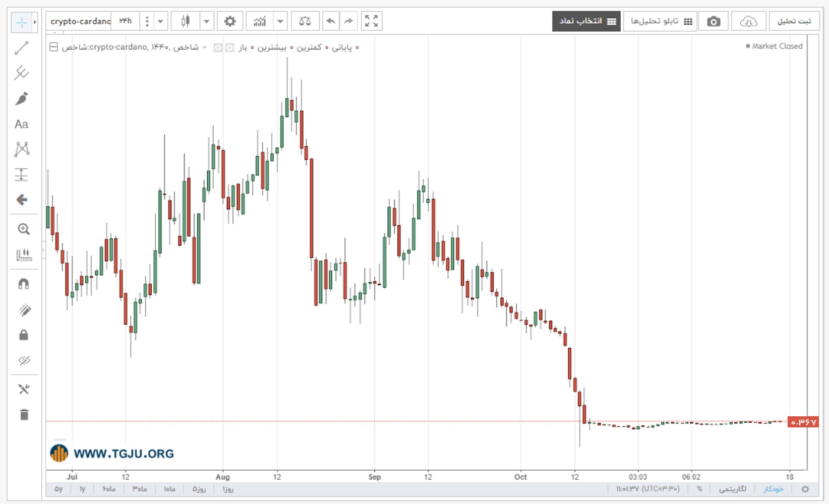Toggle hide all drawings eye icon
The height and width of the screenshot is (504, 829).
pos(24,360)
